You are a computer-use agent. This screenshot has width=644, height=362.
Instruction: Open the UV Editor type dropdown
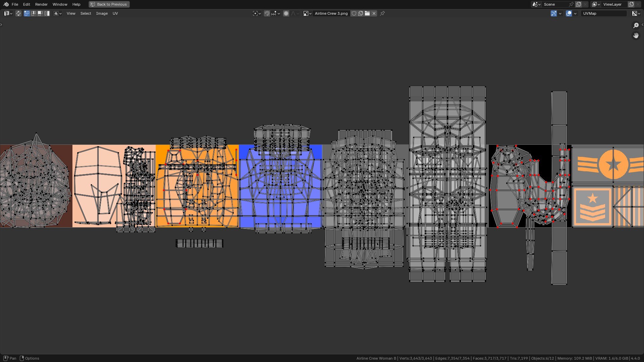point(8,13)
